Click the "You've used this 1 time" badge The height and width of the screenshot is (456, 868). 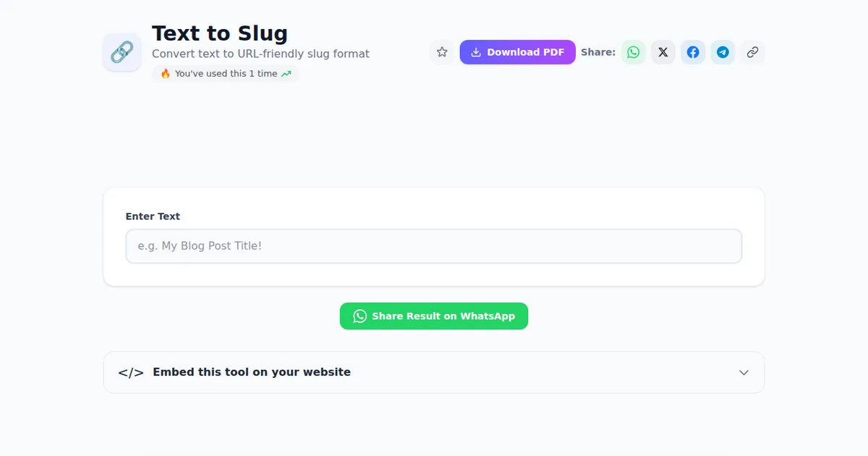225,74
